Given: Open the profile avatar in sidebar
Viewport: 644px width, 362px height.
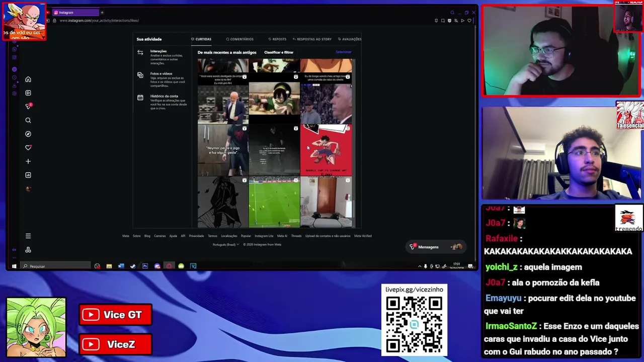Looking at the screenshot, I should pyautogui.click(x=28, y=189).
